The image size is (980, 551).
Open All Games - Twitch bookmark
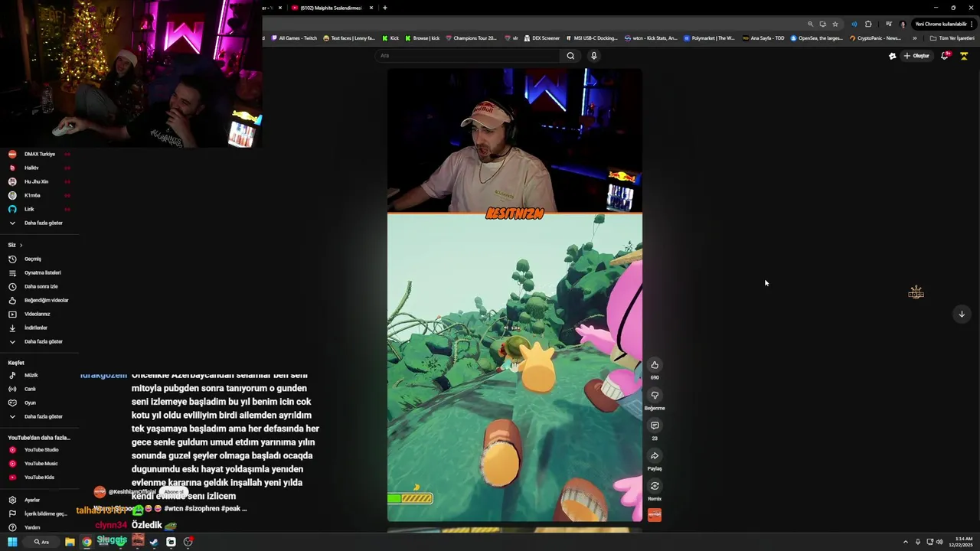coord(294,37)
